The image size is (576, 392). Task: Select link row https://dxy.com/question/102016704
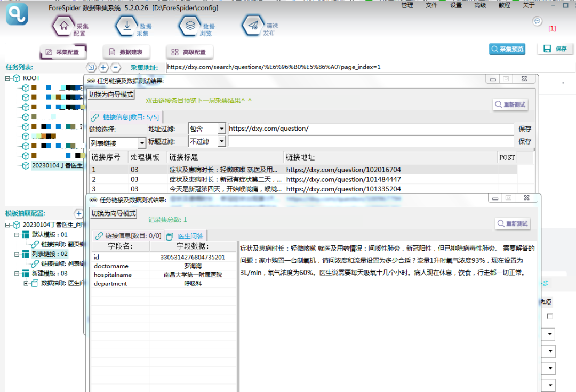[303, 170]
